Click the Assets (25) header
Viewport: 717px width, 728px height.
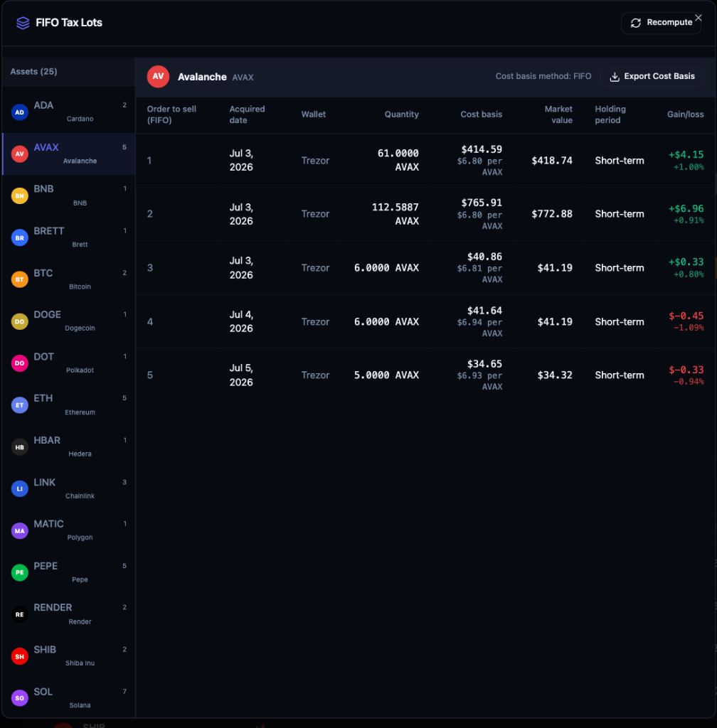tap(34, 72)
